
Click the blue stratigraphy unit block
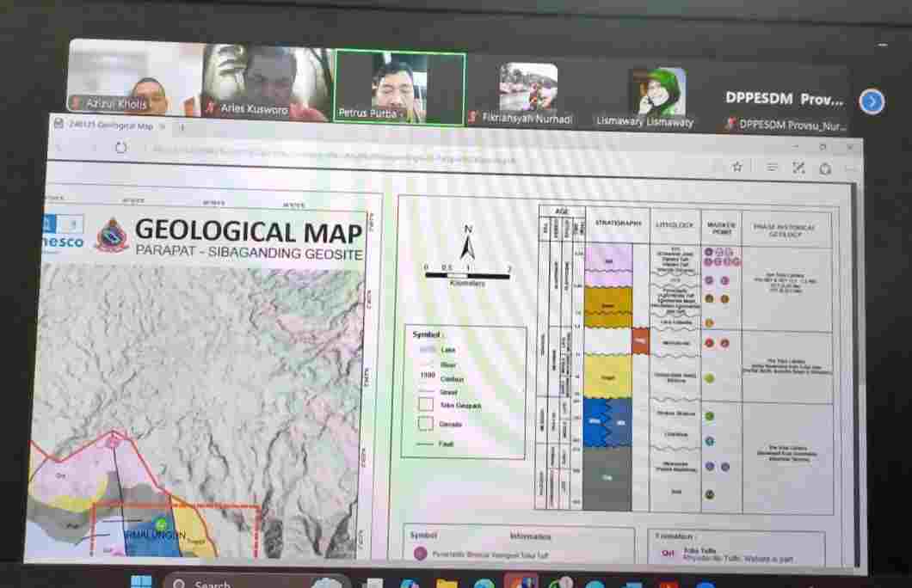pos(607,422)
